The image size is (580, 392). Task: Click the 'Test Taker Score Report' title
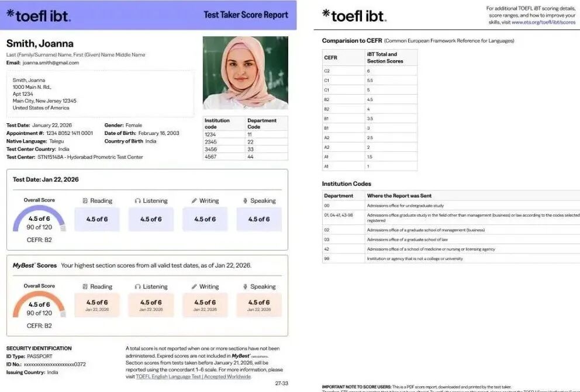(246, 15)
